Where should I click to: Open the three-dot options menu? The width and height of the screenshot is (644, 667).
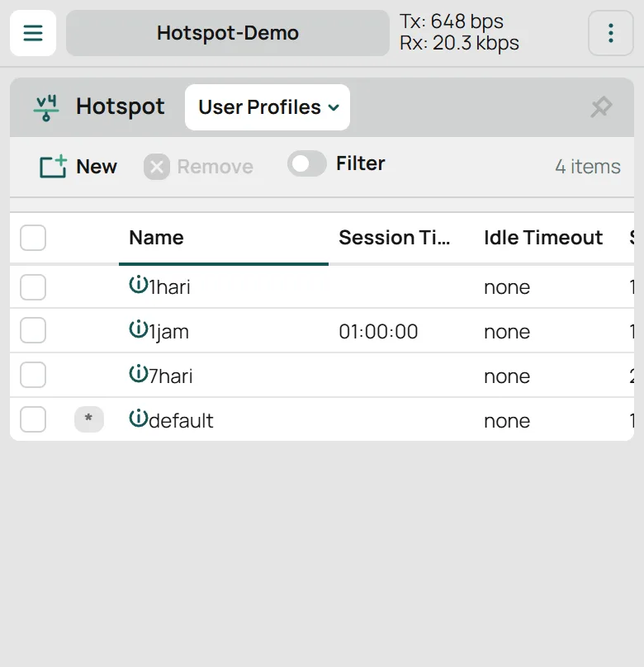pyautogui.click(x=611, y=33)
